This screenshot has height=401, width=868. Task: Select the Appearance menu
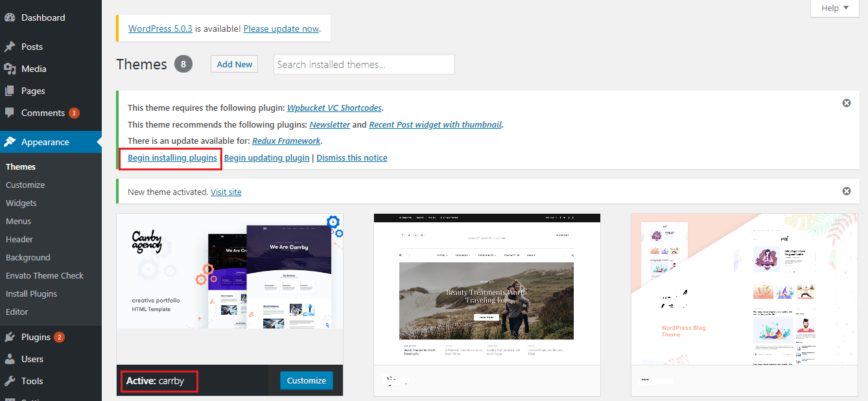pos(51,142)
